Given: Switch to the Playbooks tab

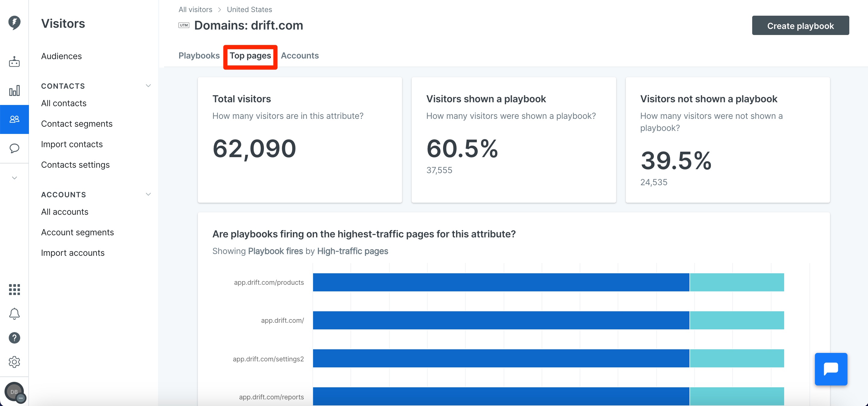Looking at the screenshot, I should click(199, 56).
